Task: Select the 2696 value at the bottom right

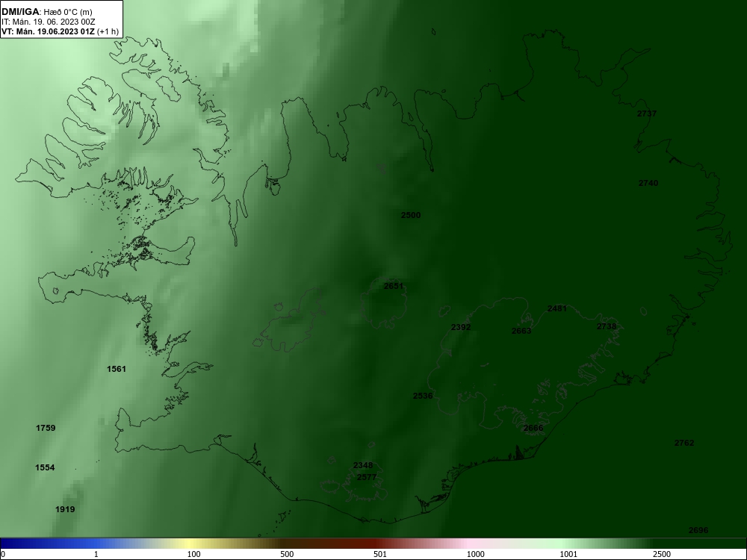Action: [x=698, y=530]
